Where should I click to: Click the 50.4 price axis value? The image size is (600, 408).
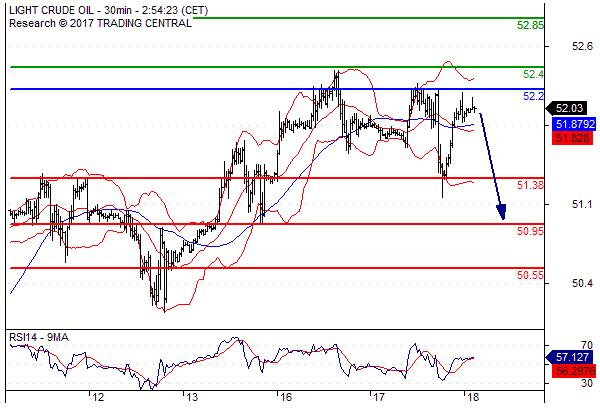(x=583, y=284)
